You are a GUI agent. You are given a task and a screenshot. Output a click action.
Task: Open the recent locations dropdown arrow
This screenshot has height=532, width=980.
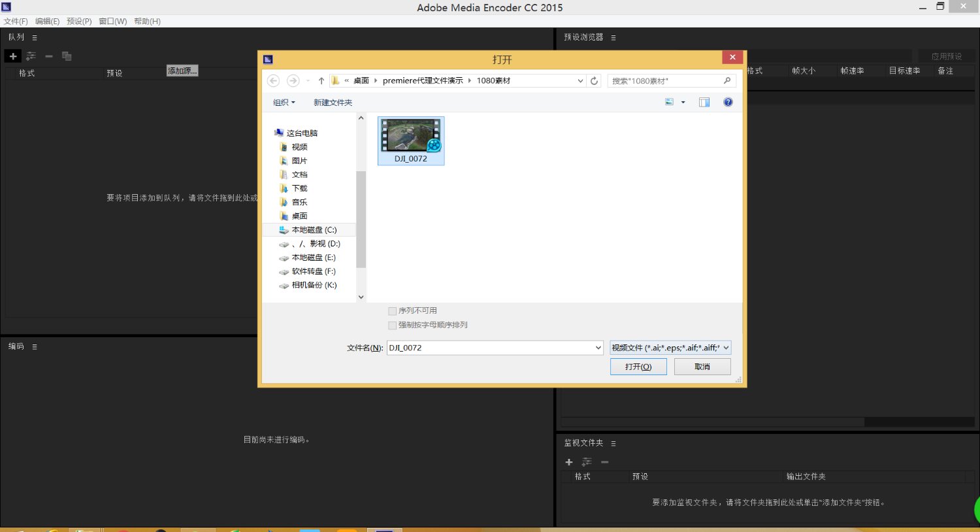coord(308,80)
